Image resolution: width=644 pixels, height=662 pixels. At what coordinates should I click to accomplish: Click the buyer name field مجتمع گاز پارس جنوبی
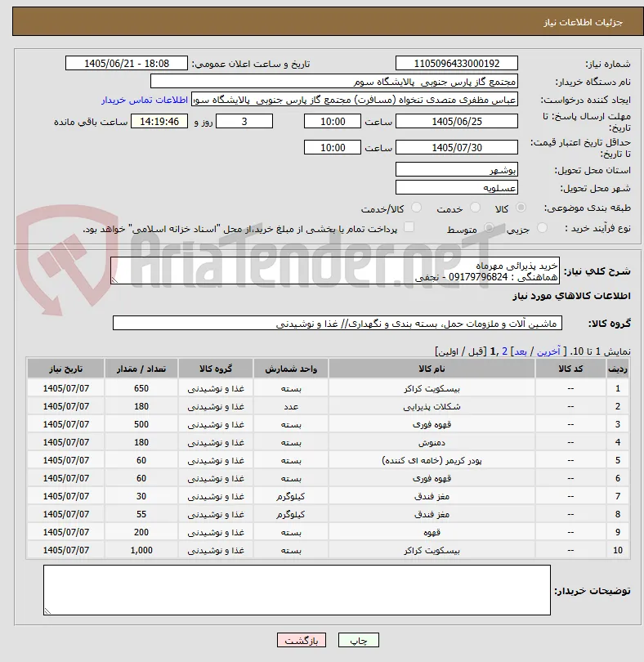coord(334,82)
